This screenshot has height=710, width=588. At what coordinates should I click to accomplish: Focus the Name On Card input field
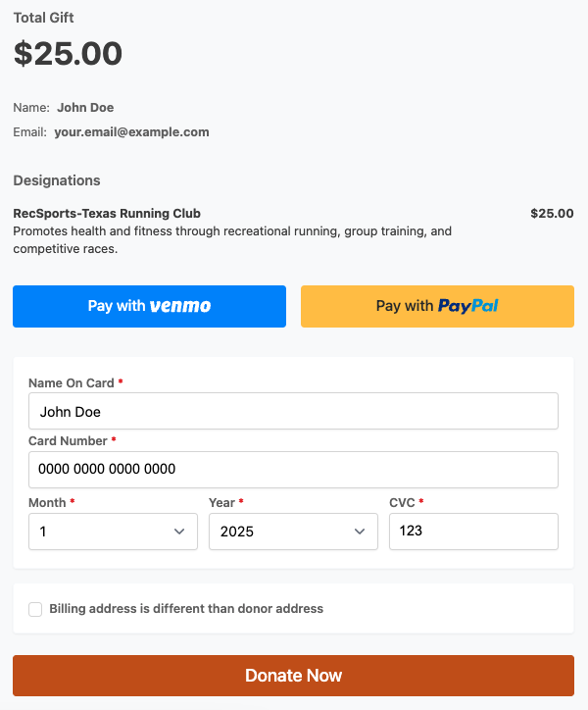[x=293, y=412]
